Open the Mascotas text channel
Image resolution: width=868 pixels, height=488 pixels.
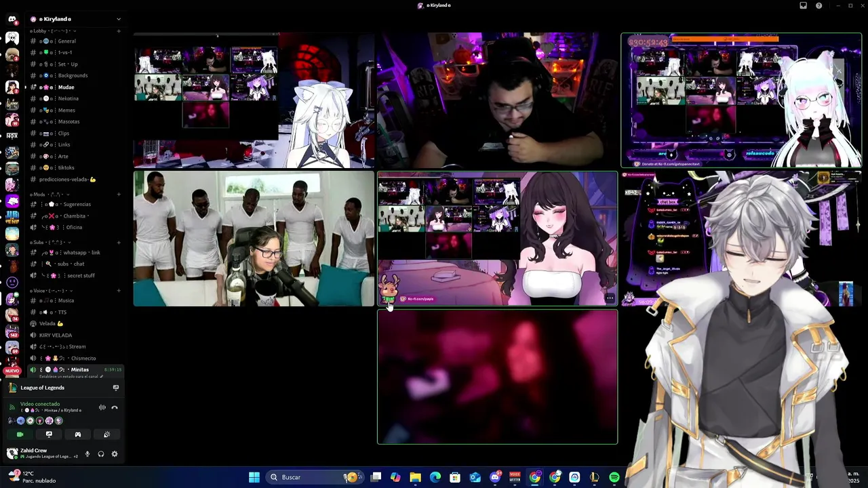click(75, 122)
